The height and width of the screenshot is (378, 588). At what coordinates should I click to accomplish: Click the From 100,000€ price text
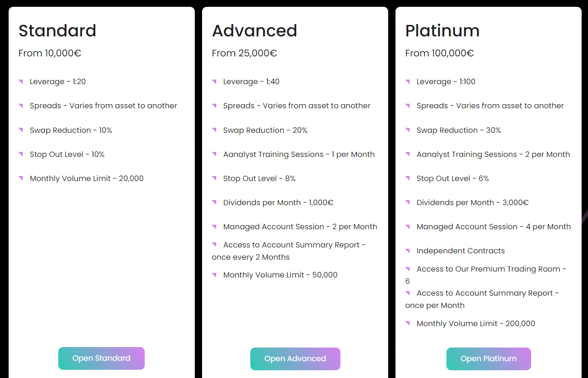tap(439, 53)
